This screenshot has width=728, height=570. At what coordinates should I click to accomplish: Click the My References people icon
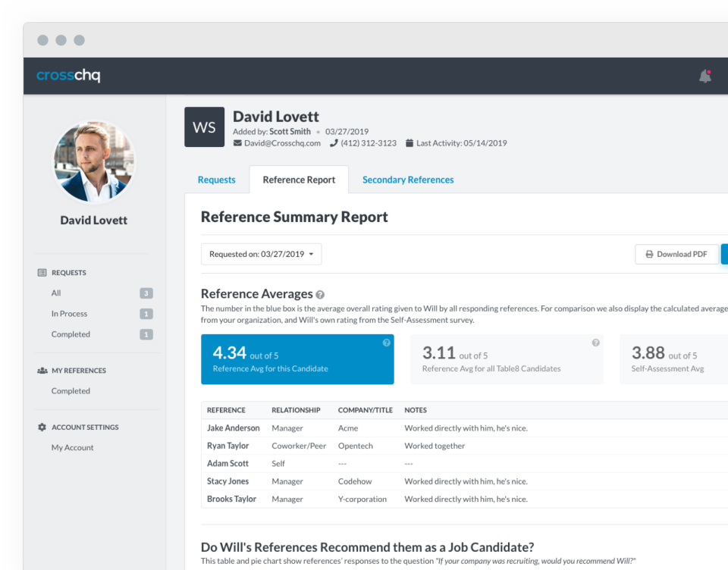[42, 371]
